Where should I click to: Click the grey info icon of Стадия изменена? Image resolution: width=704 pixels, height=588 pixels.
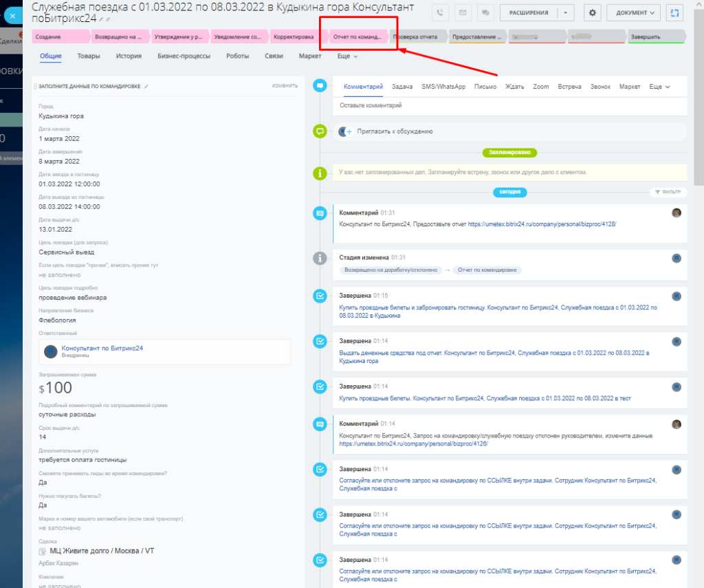point(320,259)
